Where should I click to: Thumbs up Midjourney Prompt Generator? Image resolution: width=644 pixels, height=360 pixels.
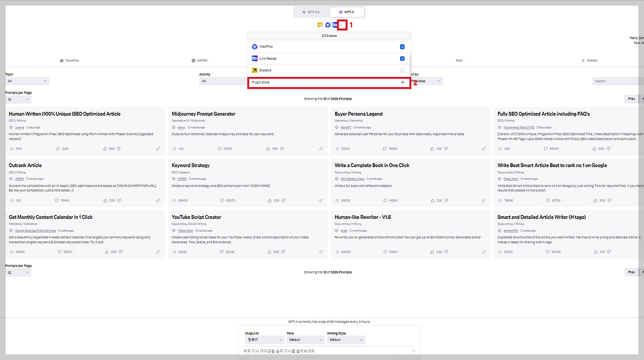268,149
